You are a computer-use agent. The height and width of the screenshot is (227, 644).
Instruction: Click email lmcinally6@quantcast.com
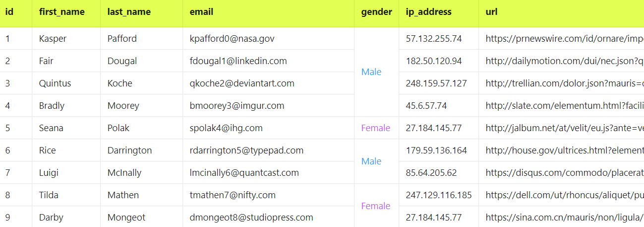click(x=269, y=172)
